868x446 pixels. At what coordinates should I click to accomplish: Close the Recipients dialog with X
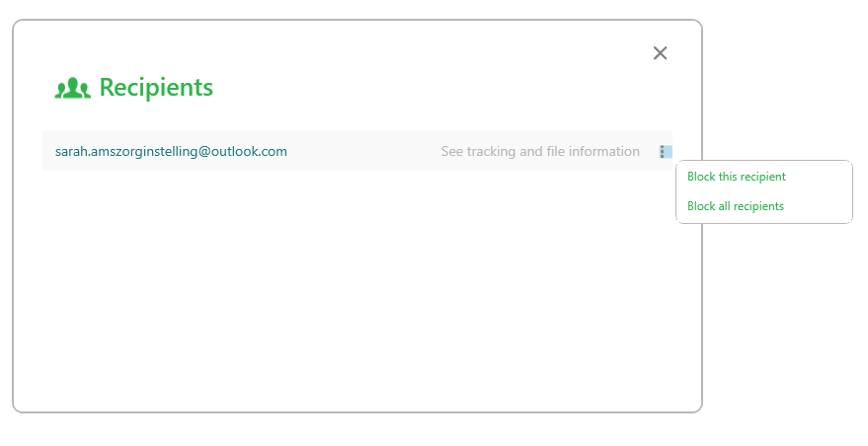coord(660,53)
